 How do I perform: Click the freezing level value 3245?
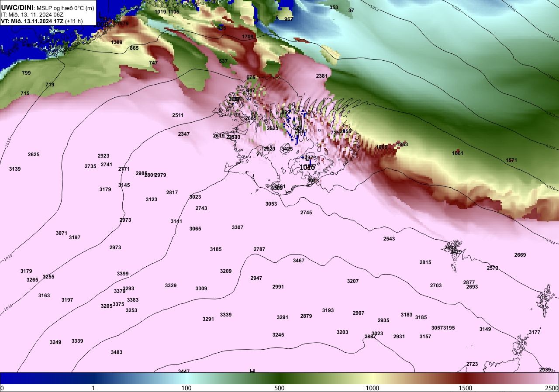(x=278, y=335)
